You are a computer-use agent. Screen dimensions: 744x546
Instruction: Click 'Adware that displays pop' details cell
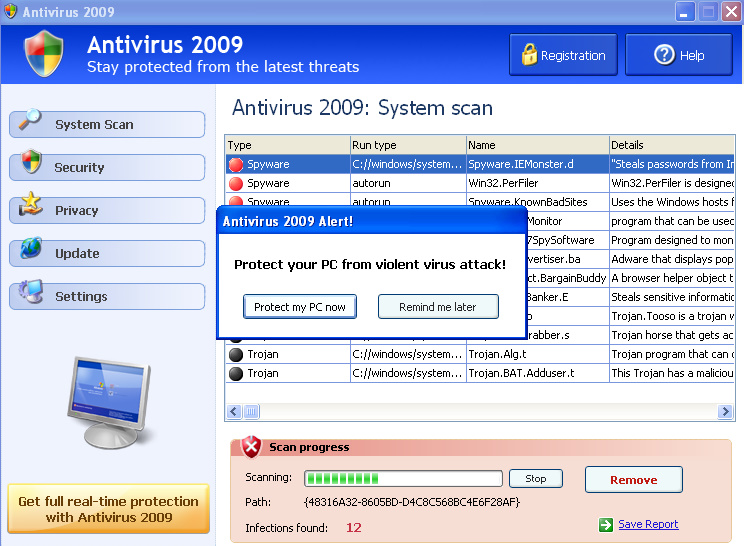click(672, 259)
